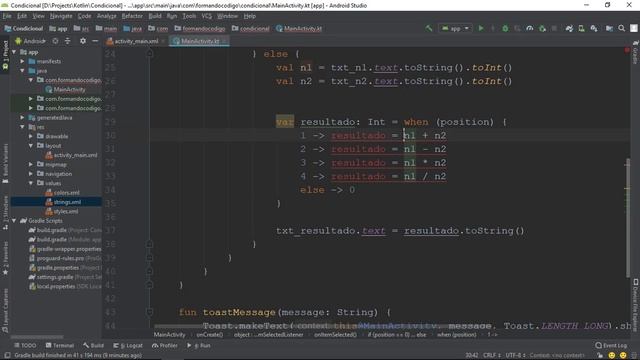Viewport: 640px width, 360px height.
Task: Click the Search Everywhere magnifier icon
Action: tap(622, 28)
